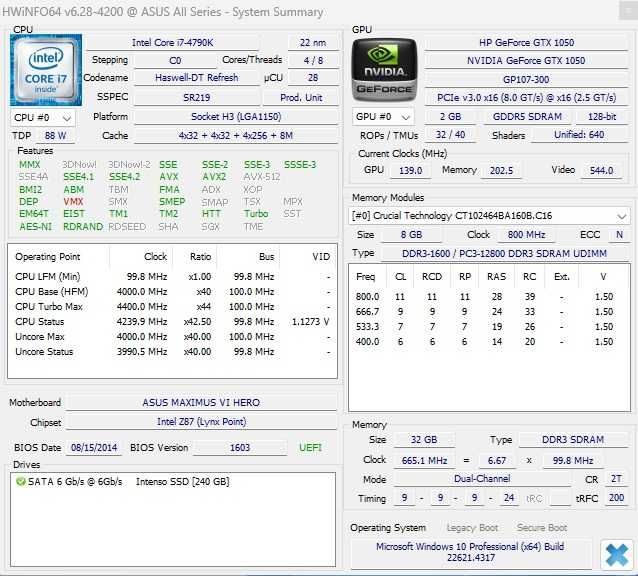Click the Uncore Status row
The width and height of the screenshot is (638, 576).
(173, 352)
